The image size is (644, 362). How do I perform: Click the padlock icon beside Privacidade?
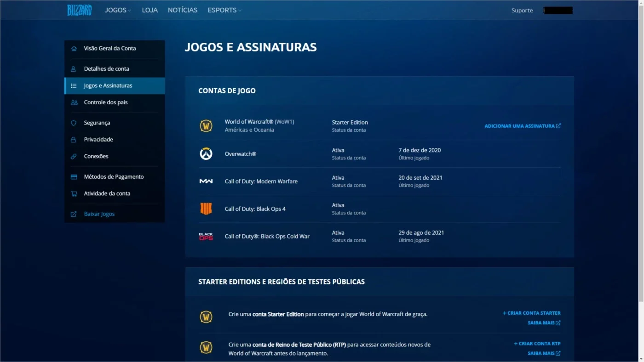[74, 140]
